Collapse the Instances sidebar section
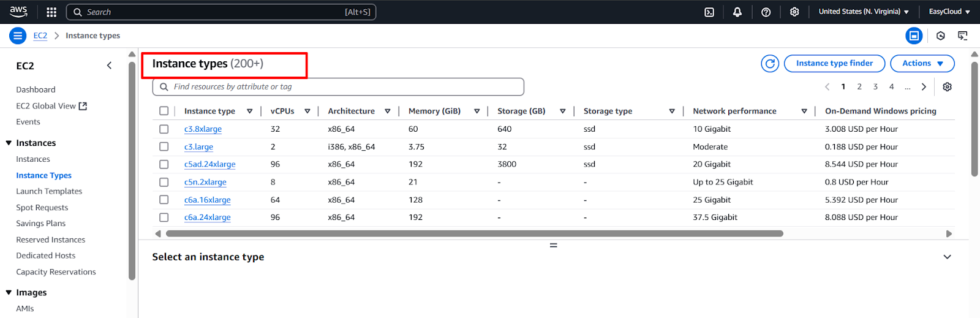The image size is (980, 318). click(9, 143)
